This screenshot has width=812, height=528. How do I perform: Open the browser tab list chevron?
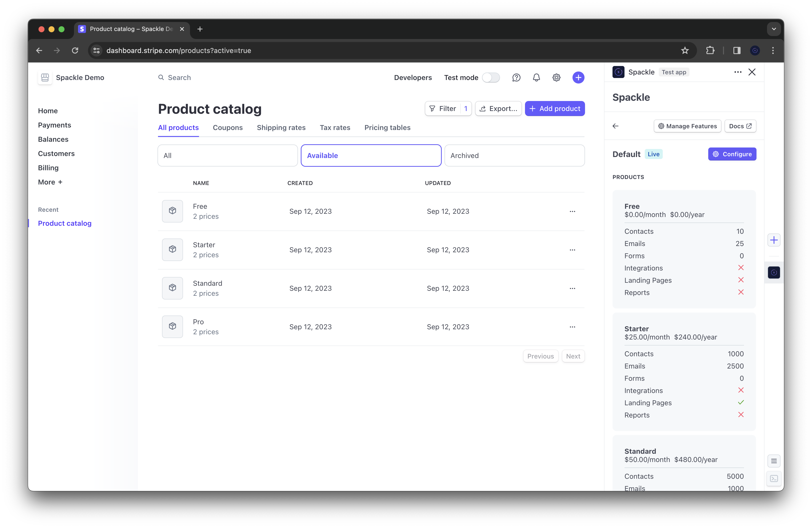[774, 29]
